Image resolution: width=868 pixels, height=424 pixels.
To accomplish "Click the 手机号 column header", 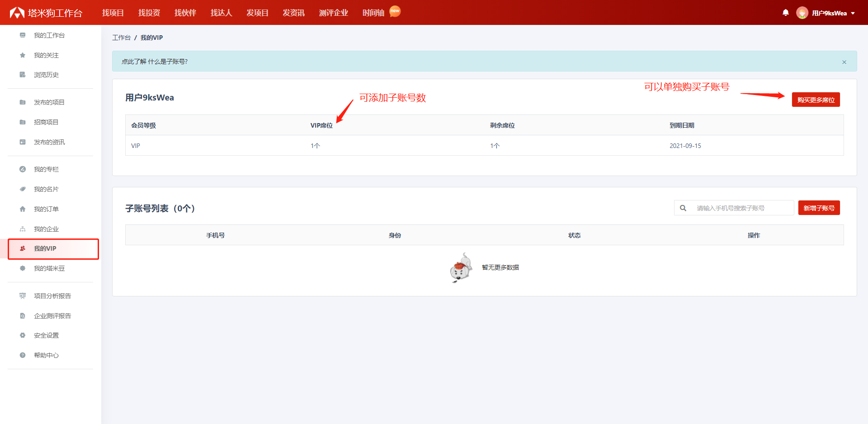I will click(215, 235).
